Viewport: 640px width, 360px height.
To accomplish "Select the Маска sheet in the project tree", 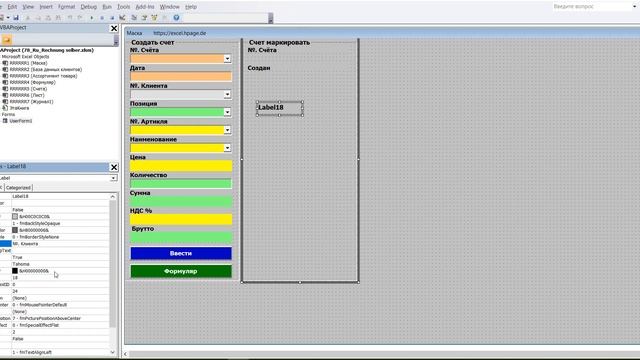I will [29, 63].
